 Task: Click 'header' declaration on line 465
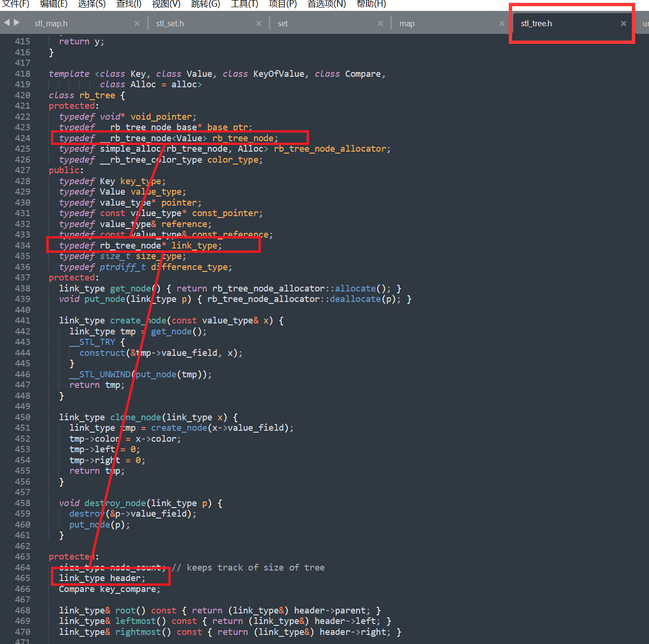(x=125, y=578)
